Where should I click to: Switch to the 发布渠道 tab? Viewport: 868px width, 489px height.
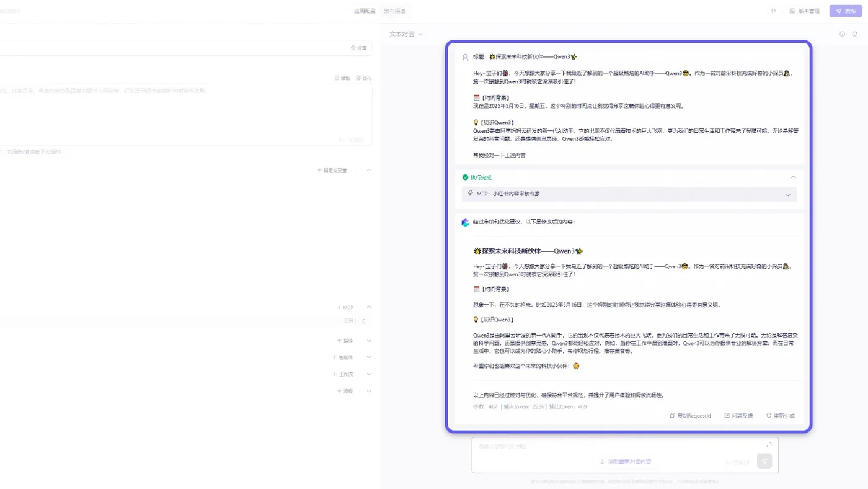(394, 11)
